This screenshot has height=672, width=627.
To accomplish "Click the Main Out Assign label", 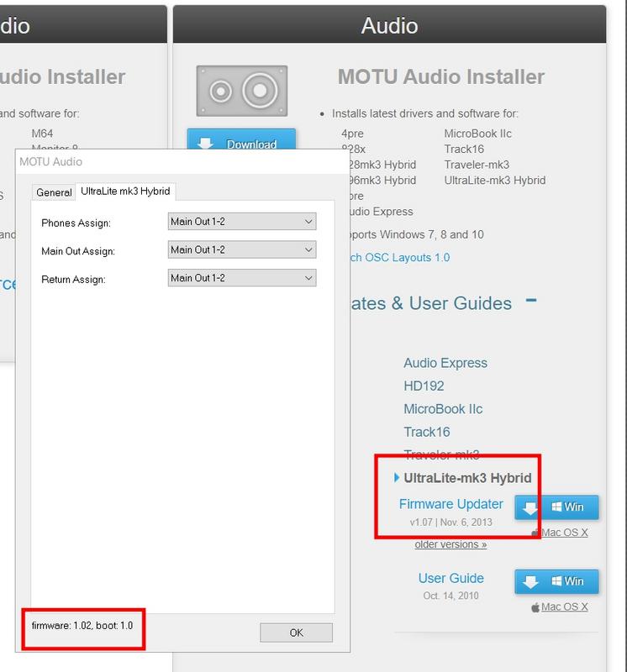I will click(x=78, y=251).
